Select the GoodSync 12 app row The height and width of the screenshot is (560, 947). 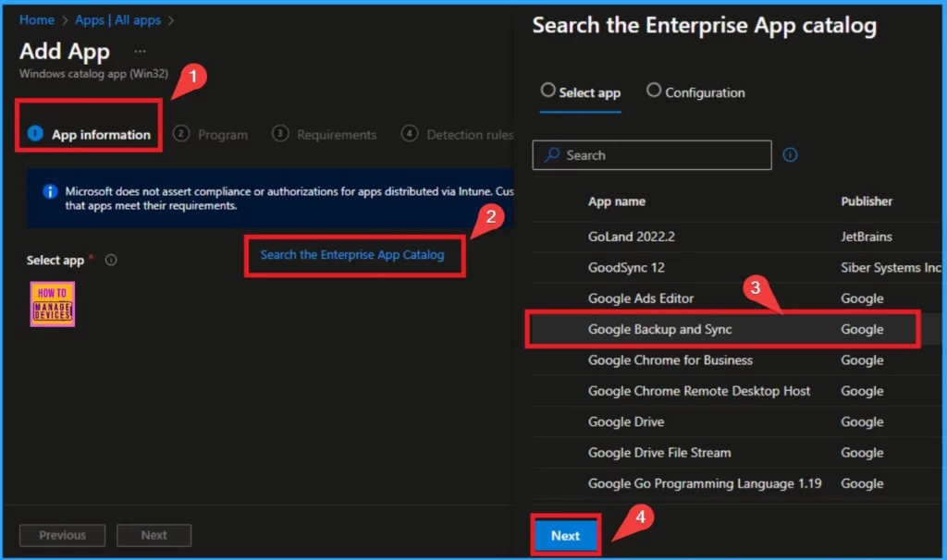(737, 267)
